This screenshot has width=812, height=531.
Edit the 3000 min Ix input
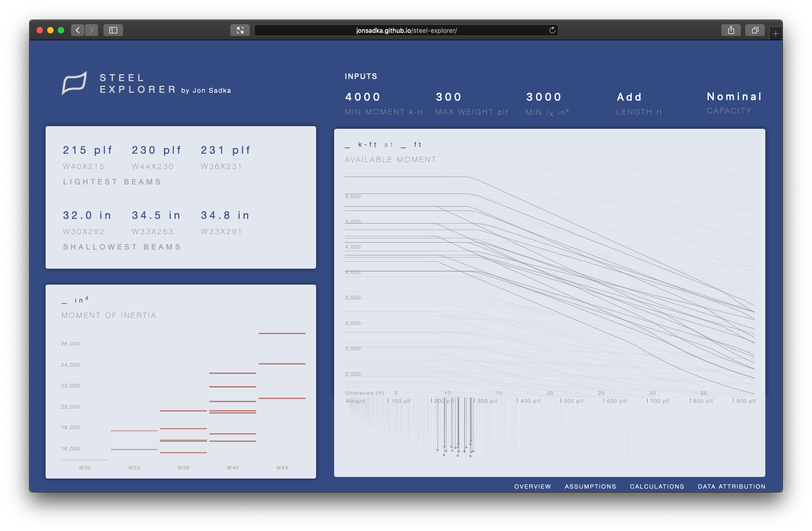point(544,97)
